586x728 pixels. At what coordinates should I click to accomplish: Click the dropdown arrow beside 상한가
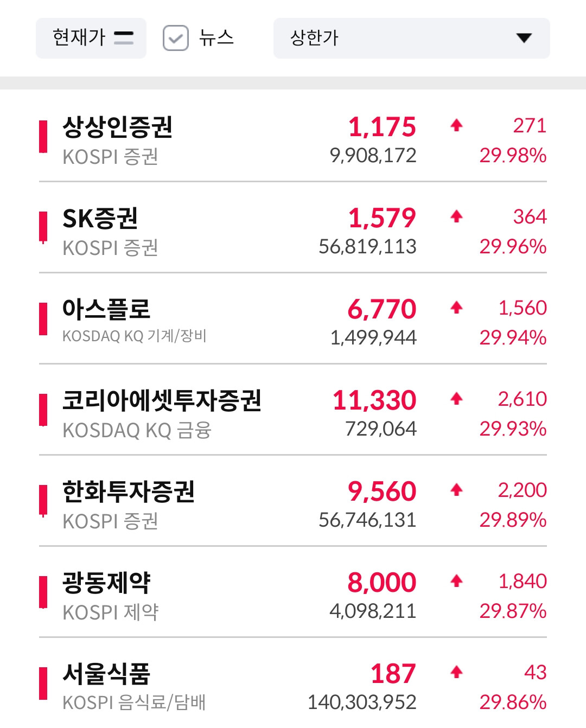(x=524, y=38)
